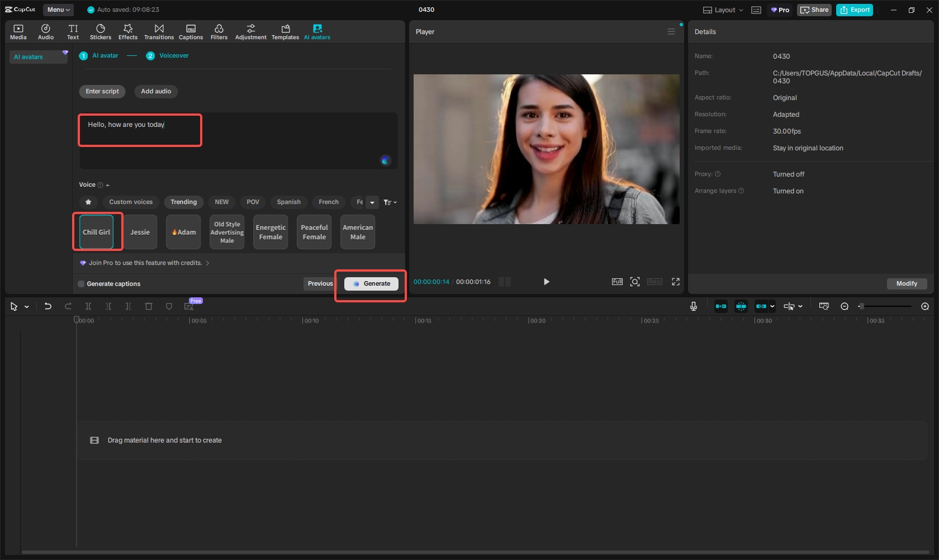Open the Menu dropdown
The image size is (939, 560).
(58, 10)
